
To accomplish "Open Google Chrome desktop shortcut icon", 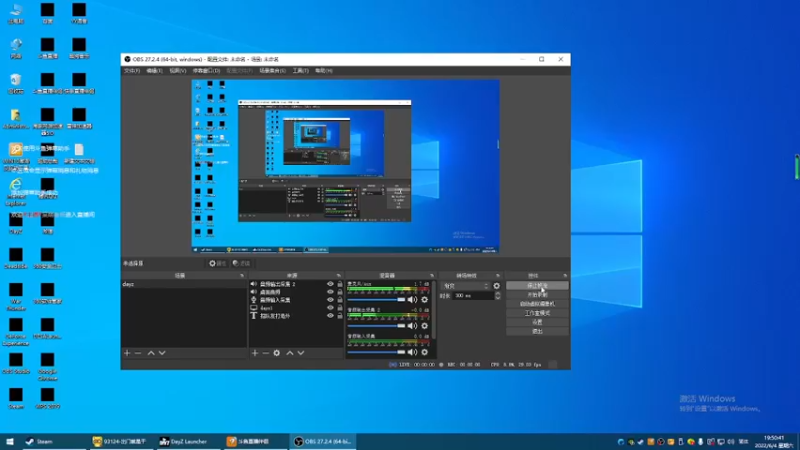I will [47, 366].
